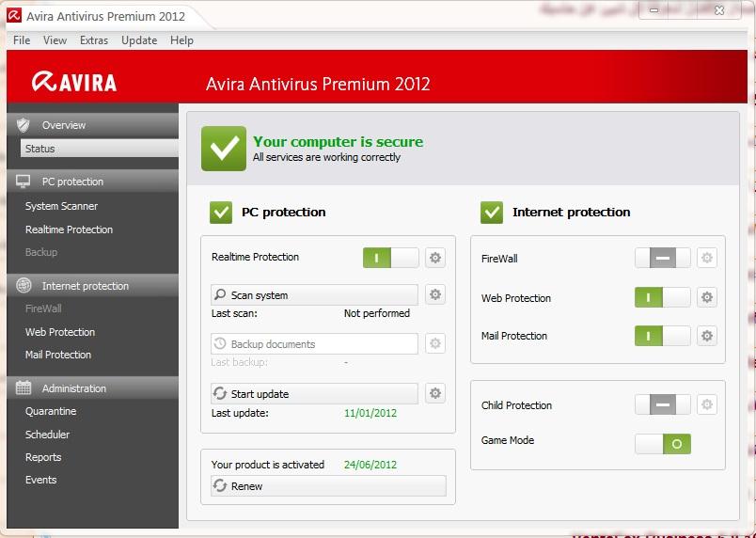Open the Start update settings gear
The image size is (756, 538).
tap(434, 393)
